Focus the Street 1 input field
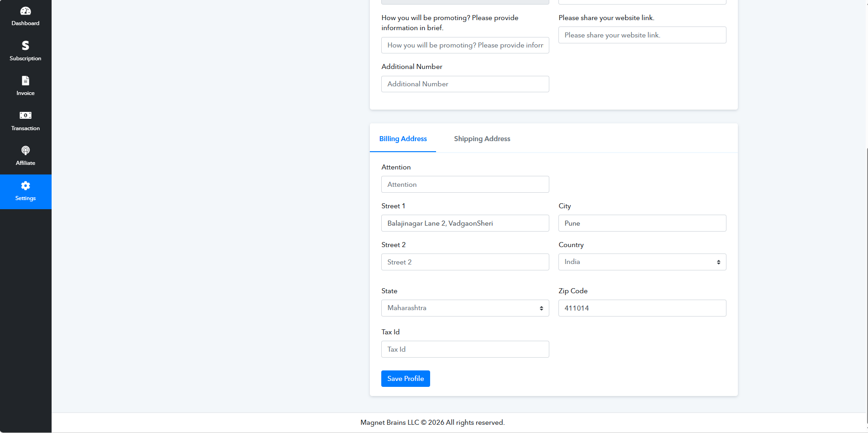The width and height of the screenshot is (868, 433). point(465,223)
